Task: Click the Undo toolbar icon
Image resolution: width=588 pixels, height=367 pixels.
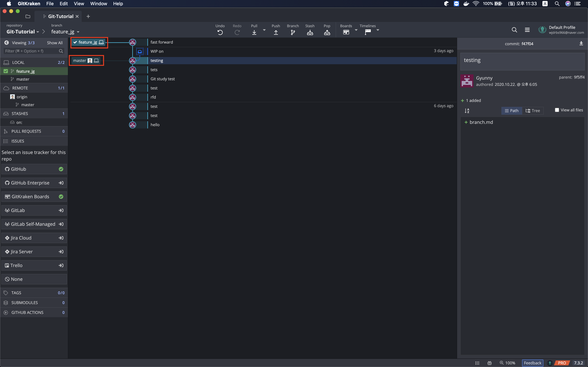Action: tap(220, 32)
